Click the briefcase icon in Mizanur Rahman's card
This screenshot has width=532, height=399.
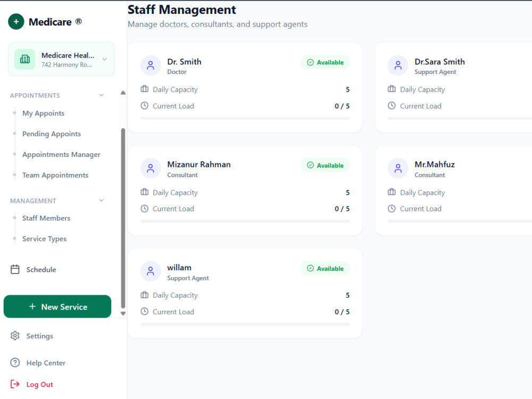click(145, 192)
